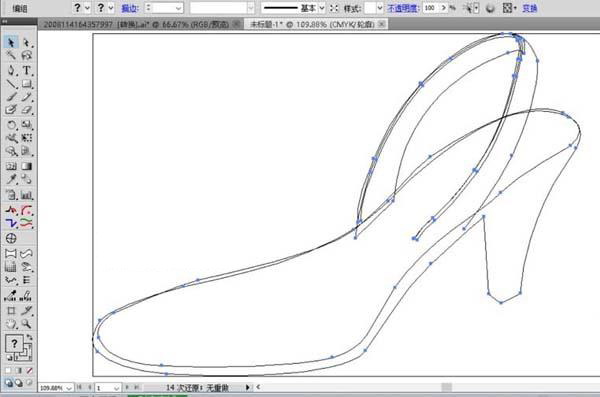
Task: Set fill to None (red slash)
Action: [x=29, y=371]
